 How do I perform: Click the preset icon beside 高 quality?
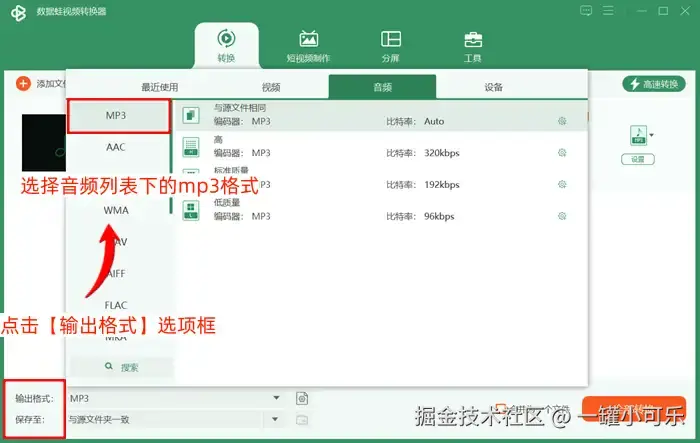(191, 147)
